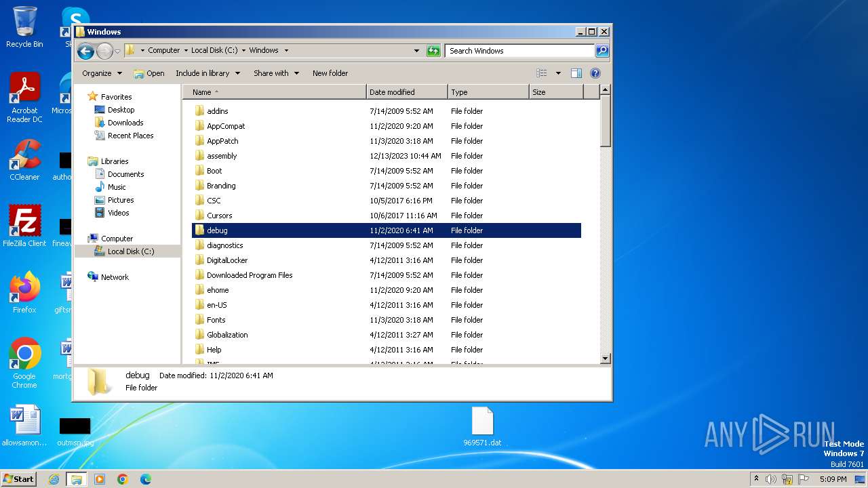Open Explorer help icon
This screenshot has width=868, height=488.
pos(595,73)
